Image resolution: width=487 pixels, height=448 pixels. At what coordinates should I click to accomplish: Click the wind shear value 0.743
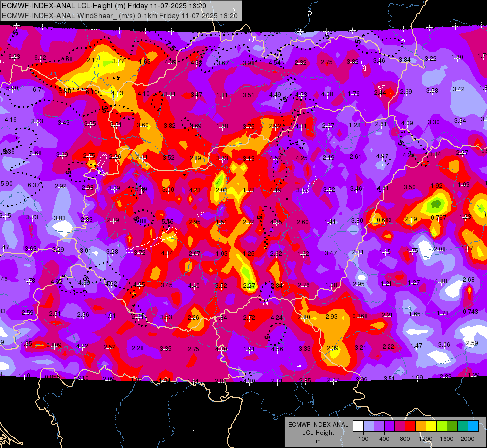470,312
